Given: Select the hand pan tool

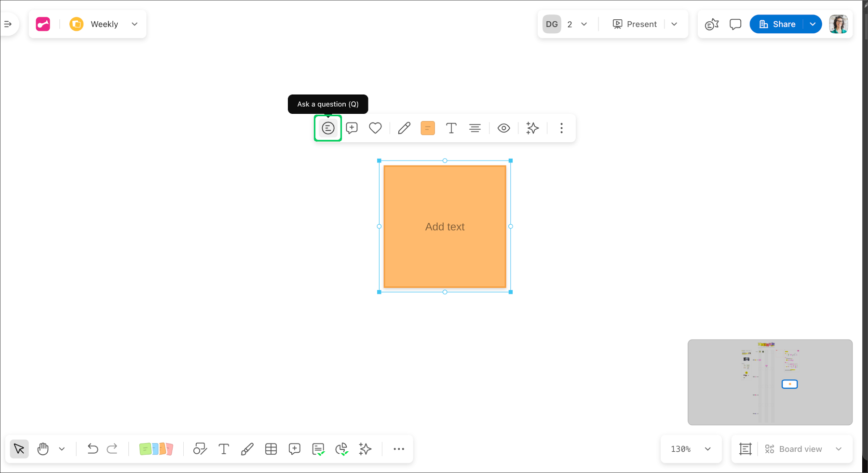Looking at the screenshot, I should [43, 449].
